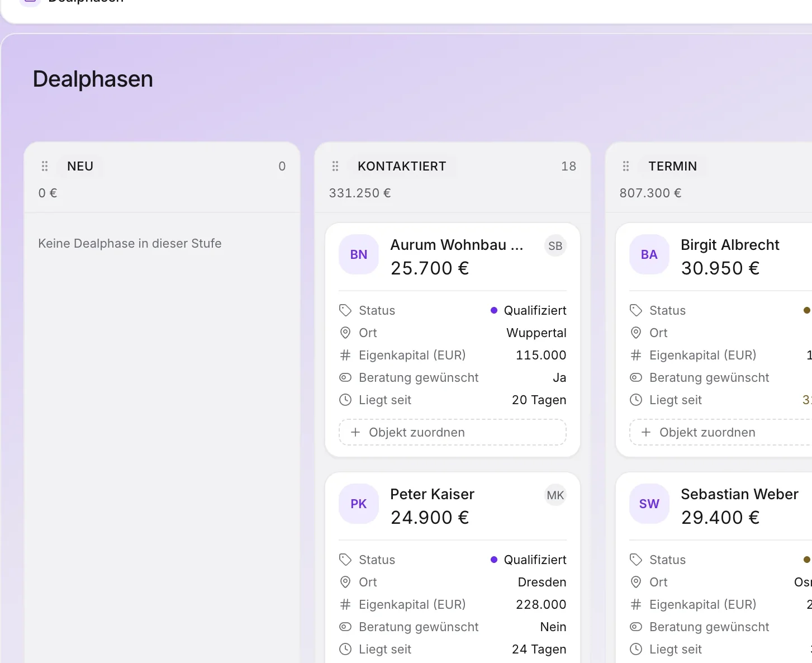The height and width of the screenshot is (663, 812).
Task: Grab the drag handle of KONTAKTIERT column
Action: point(335,166)
